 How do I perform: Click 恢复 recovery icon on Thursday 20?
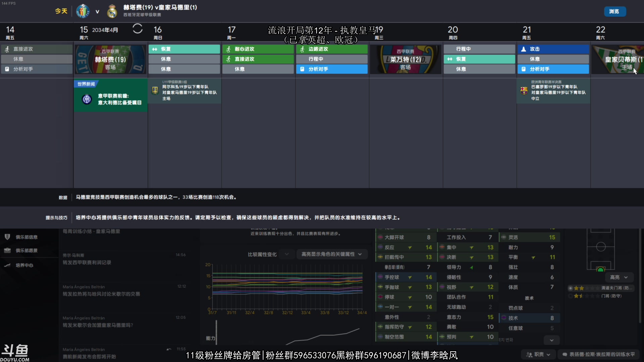tap(450, 59)
